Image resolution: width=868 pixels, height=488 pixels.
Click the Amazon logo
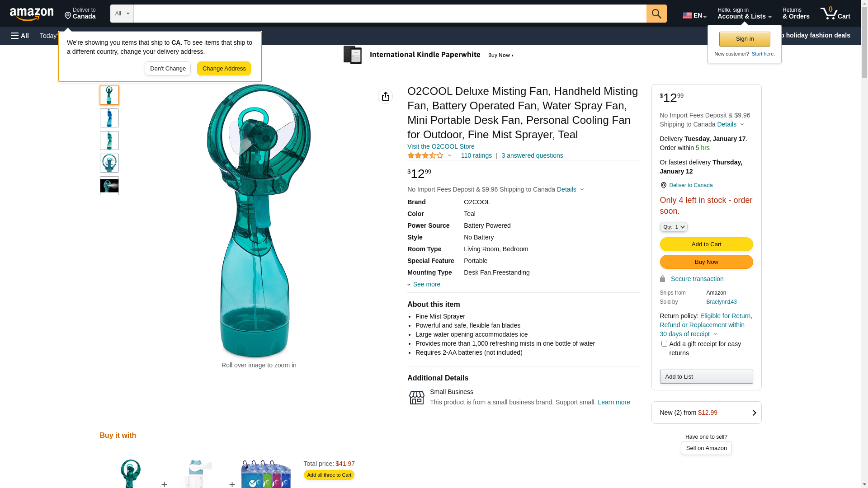(32, 14)
